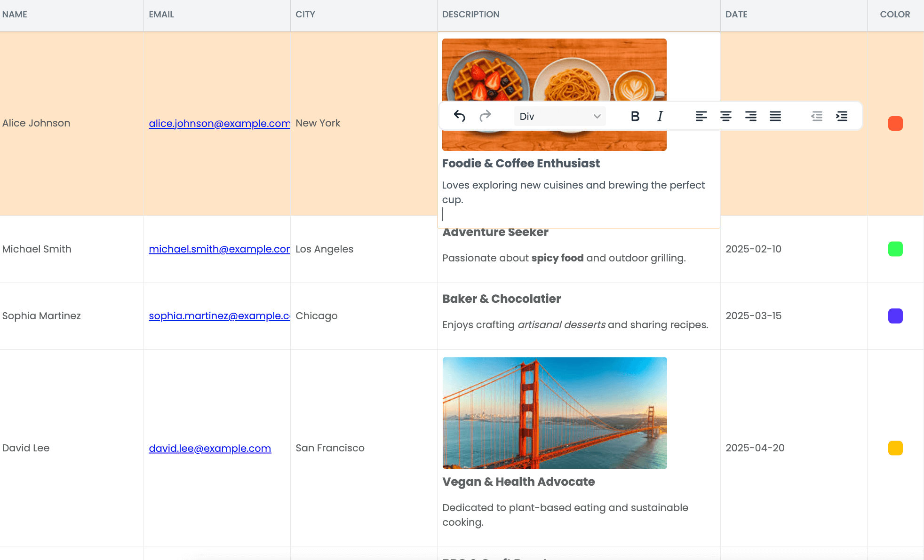
Task: Click Alice Johnson's red color swatch
Action: pyautogui.click(x=895, y=123)
